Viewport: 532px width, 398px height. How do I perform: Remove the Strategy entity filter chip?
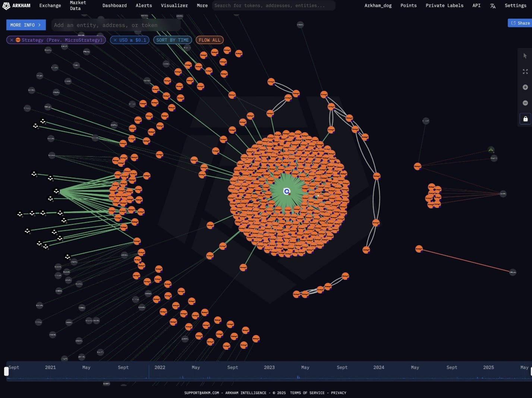pos(12,40)
